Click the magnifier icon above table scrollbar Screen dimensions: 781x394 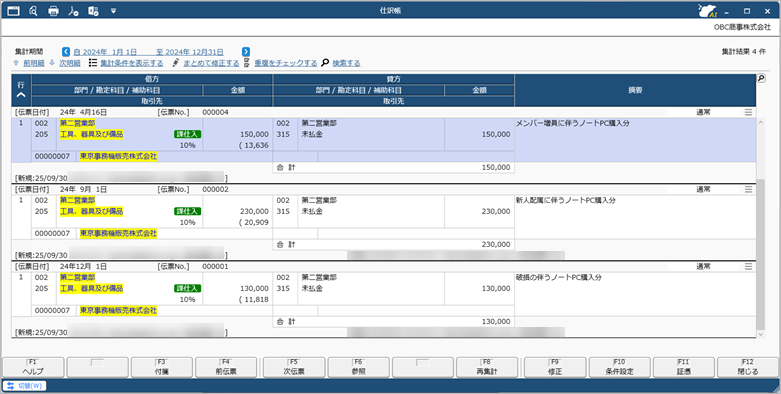(x=761, y=78)
